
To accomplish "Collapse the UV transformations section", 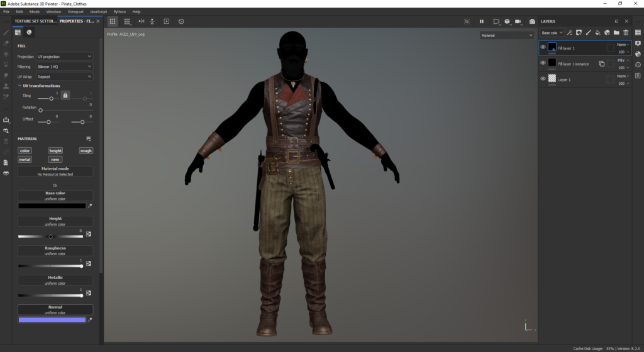I will pyautogui.click(x=19, y=85).
